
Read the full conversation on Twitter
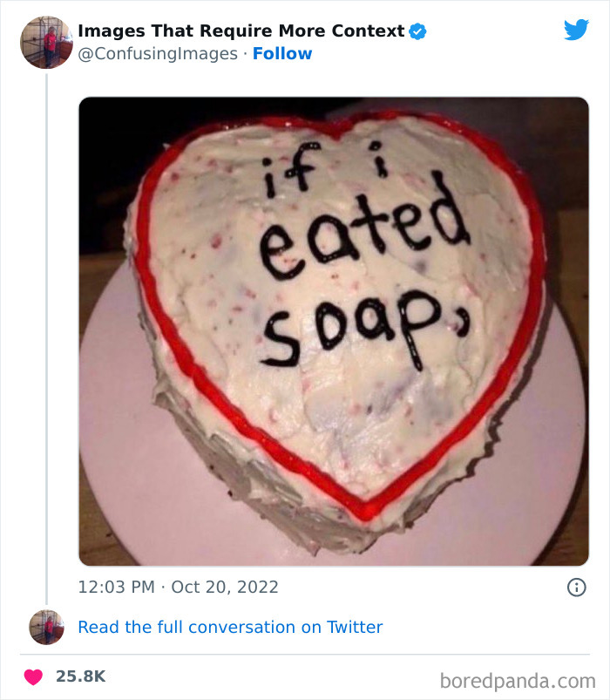(230, 627)
